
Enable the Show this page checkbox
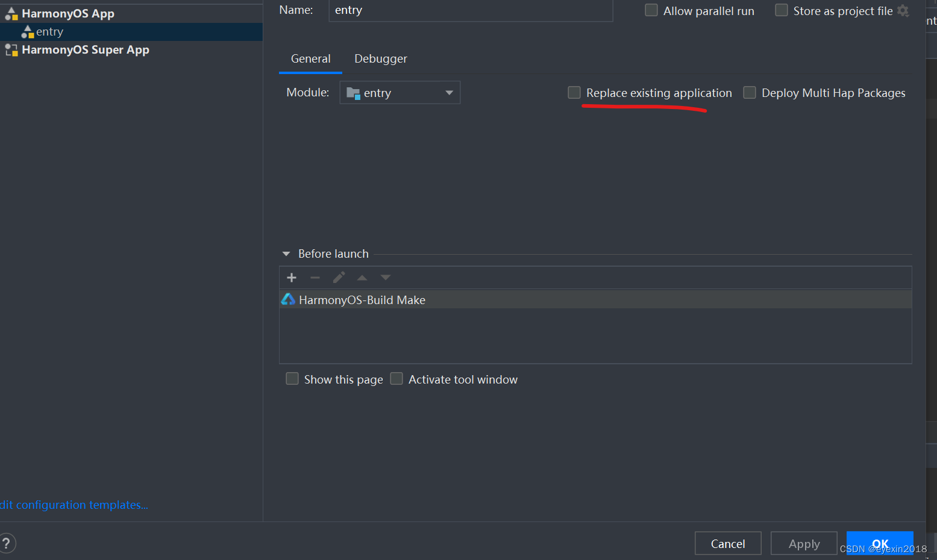(x=292, y=379)
